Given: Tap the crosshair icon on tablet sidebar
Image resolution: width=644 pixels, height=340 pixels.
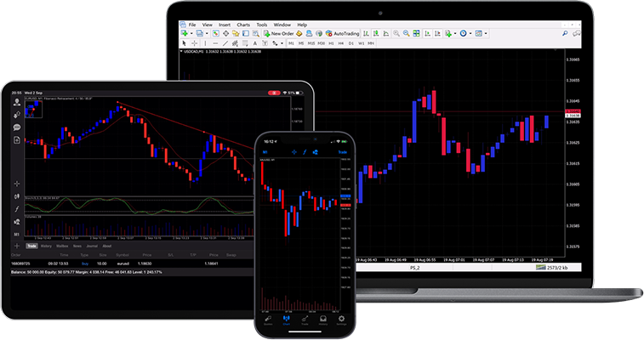Looking at the screenshot, I should 16,184.
